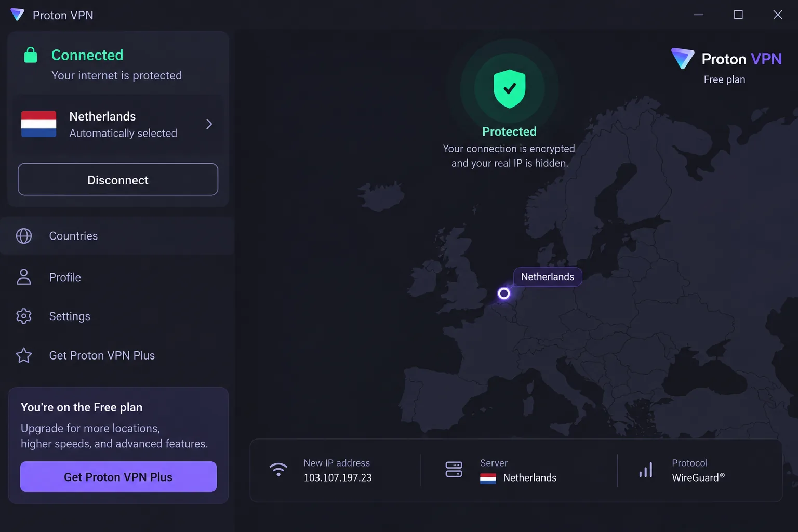Click the green Protected shield icon
The image size is (798, 532).
(510, 89)
